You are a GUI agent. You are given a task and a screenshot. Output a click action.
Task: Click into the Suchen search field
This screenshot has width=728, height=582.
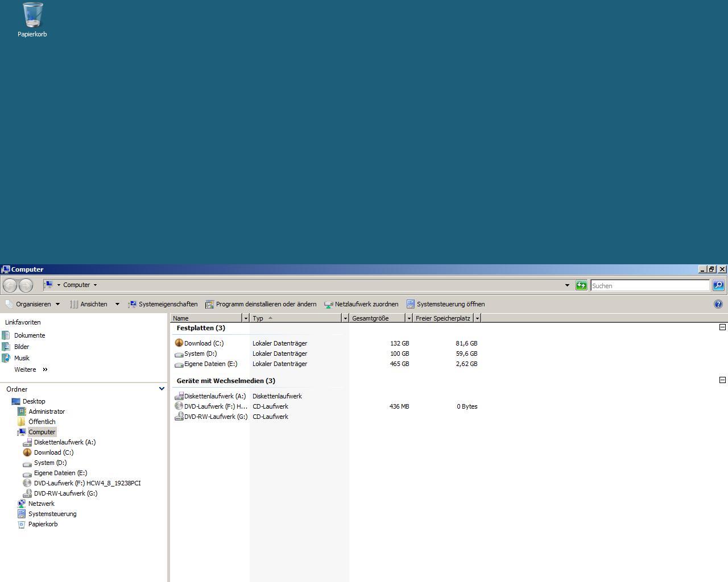pos(650,286)
